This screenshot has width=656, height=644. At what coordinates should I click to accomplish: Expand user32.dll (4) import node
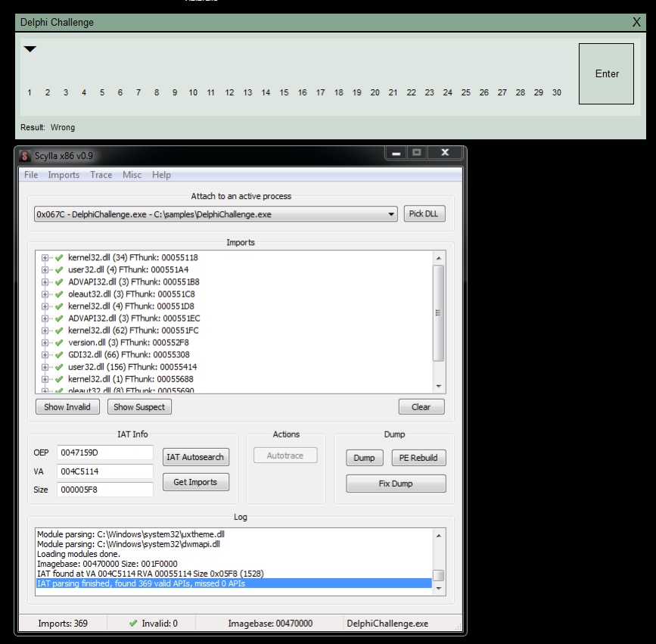pyautogui.click(x=45, y=270)
